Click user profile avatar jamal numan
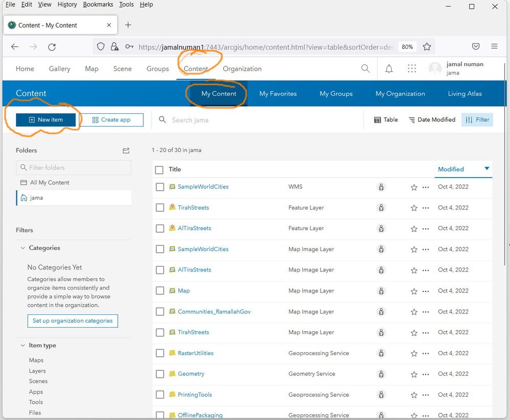 pyautogui.click(x=435, y=68)
